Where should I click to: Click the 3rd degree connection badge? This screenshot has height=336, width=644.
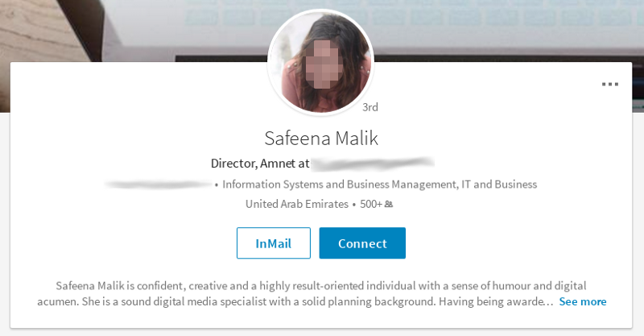[369, 106]
